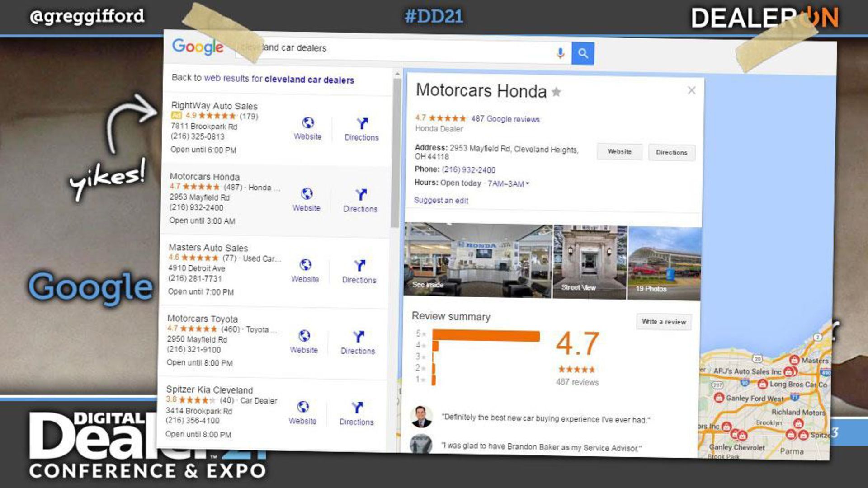Click the 5-star orange rating bar
The image size is (868, 488).
tap(486, 335)
